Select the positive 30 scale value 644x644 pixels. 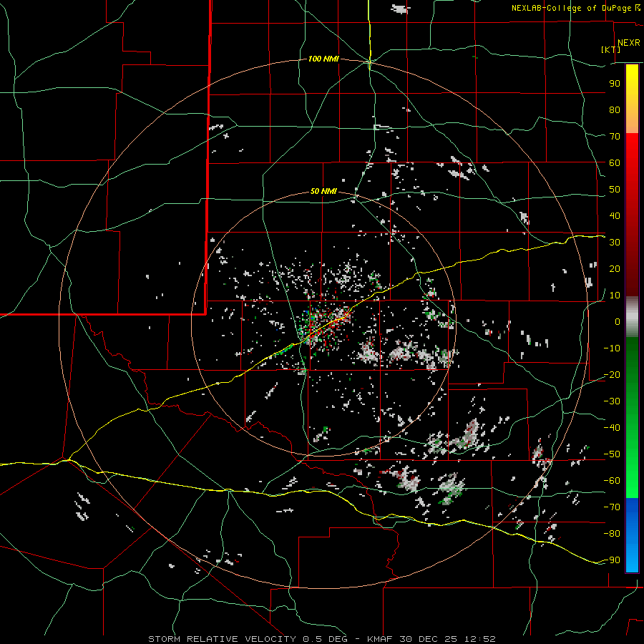tap(615, 243)
